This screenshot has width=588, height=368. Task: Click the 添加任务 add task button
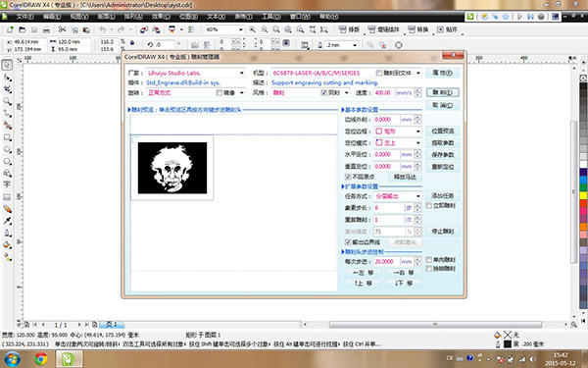point(443,196)
